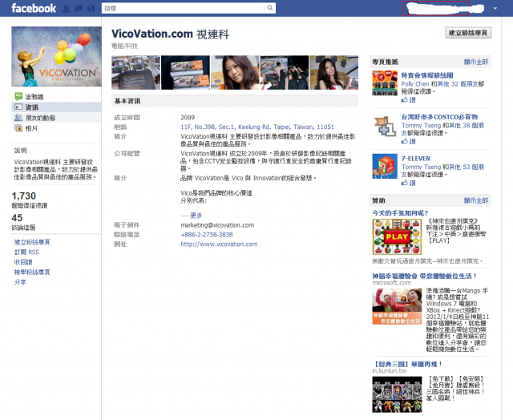This screenshot has height=420, width=513.
Task: Click the marketing@vicovation.com email text
Action: click(217, 225)
